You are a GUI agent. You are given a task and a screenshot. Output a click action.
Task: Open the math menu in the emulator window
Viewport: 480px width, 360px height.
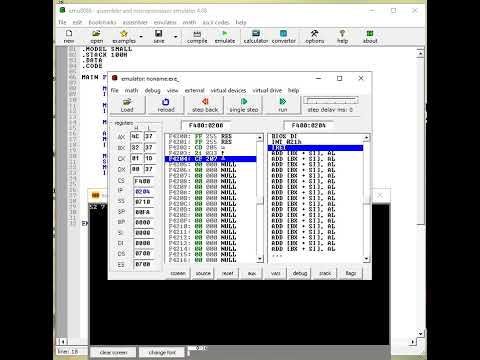click(131, 90)
